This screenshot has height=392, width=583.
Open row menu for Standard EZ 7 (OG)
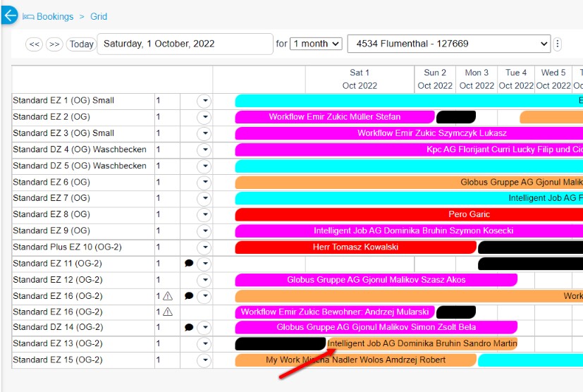tap(204, 199)
